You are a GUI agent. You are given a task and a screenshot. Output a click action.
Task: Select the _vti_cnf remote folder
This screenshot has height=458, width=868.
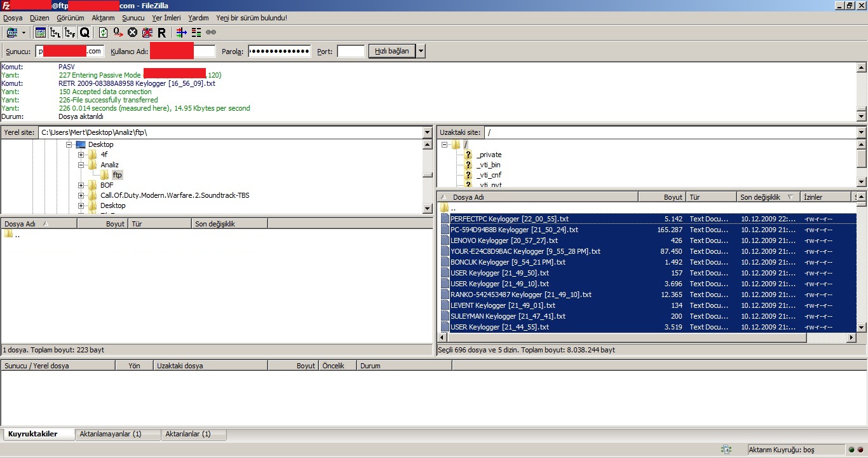tap(489, 175)
